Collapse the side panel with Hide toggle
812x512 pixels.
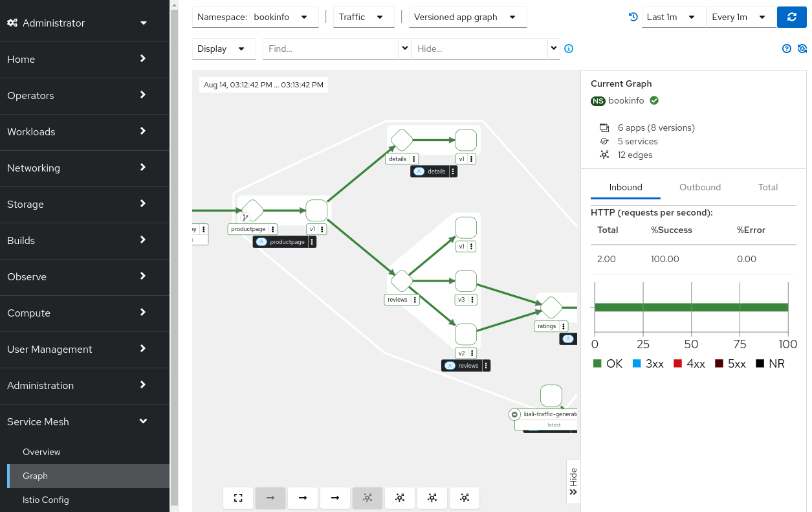click(573, 482)
